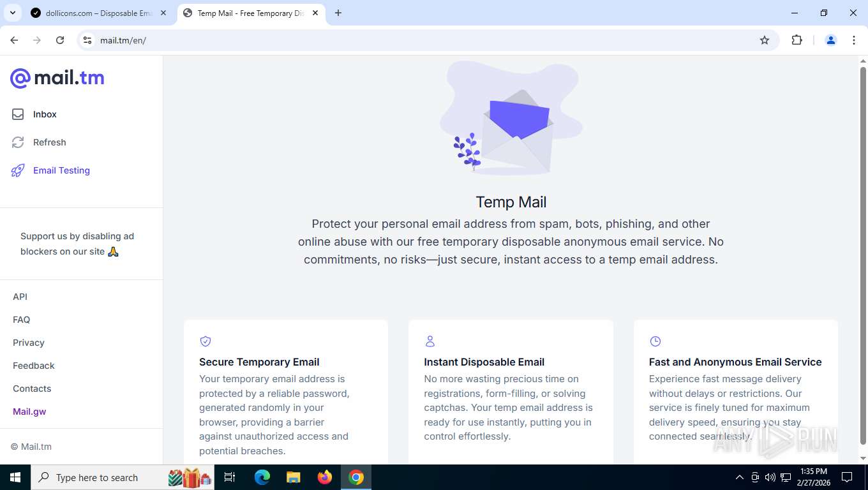Image resolution: width=868 pixels, height=490 pixels.
Task: Open Chrome three-dot menu
Action: [854, 40]
